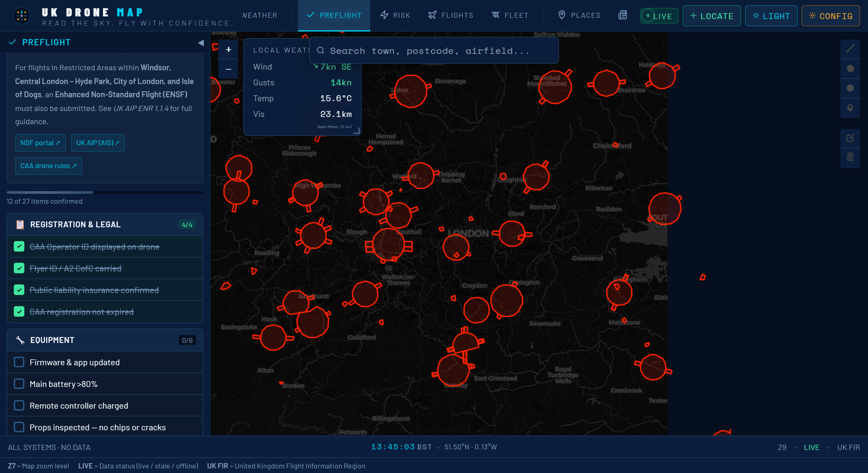Viewport: 868px width, 473px height.
Task: Uncheck Public liability insurance confirmed
Action: point(19,290)
